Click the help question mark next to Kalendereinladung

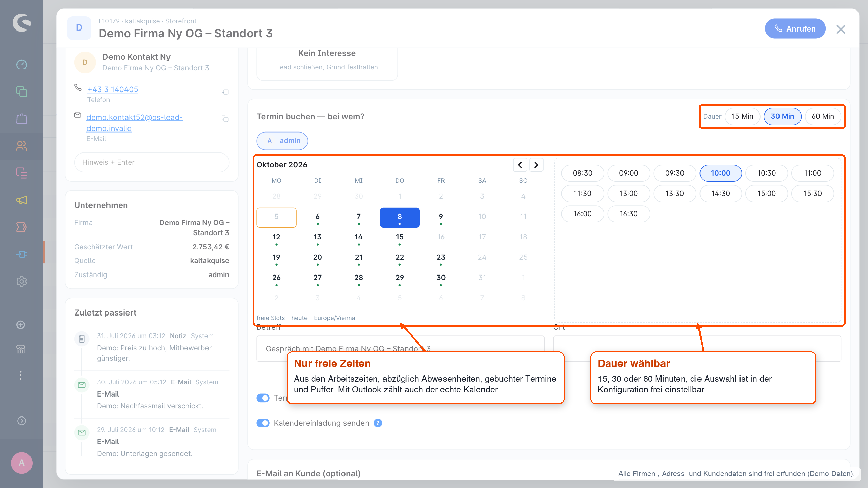coord(378,423)
